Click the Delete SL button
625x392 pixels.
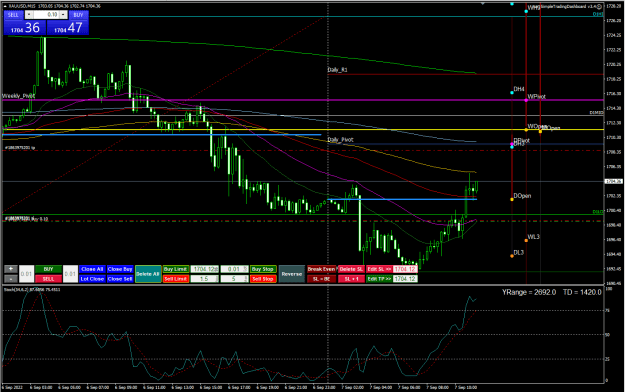351,269
